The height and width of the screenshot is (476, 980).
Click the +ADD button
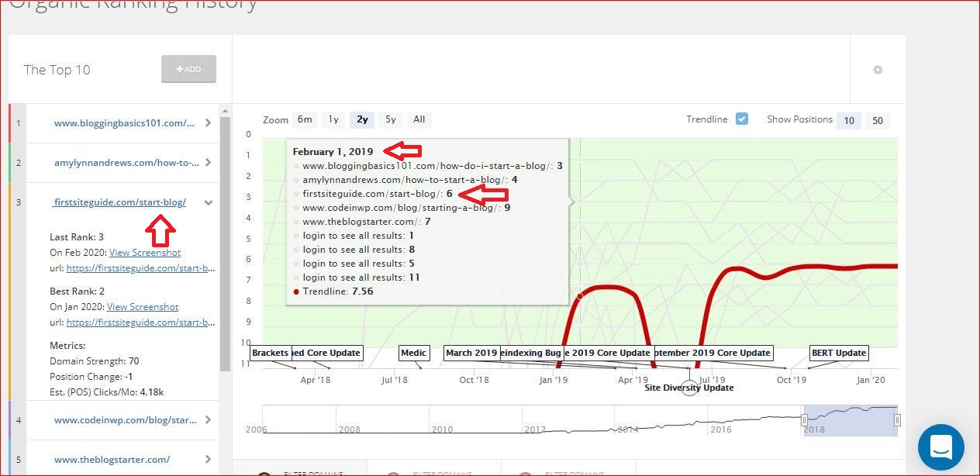point(188,69)
